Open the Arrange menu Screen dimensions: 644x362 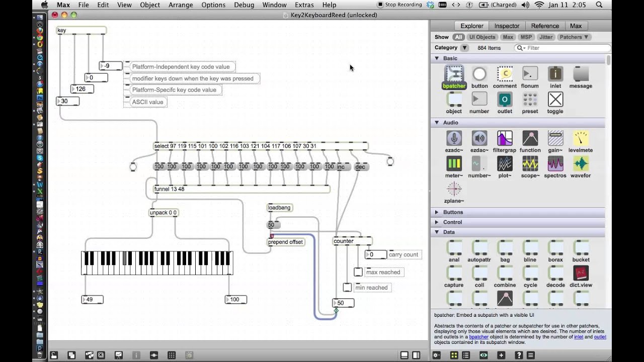tap(181, 5)
